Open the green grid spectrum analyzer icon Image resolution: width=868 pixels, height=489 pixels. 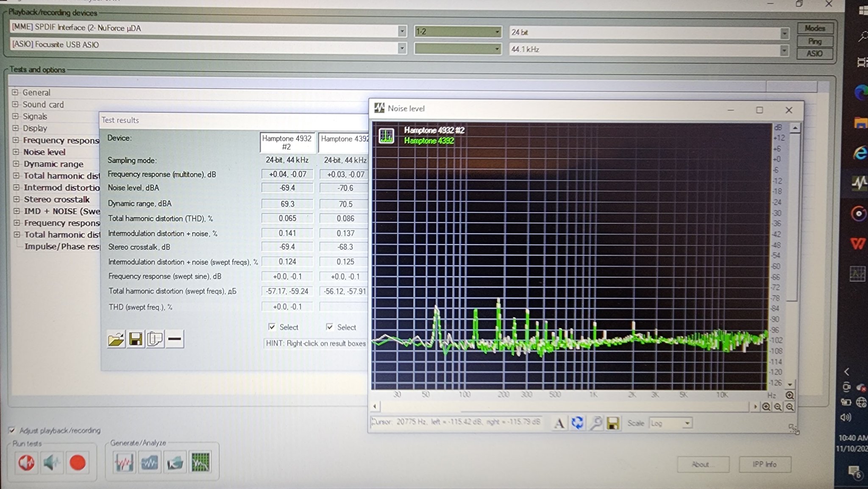200,462
